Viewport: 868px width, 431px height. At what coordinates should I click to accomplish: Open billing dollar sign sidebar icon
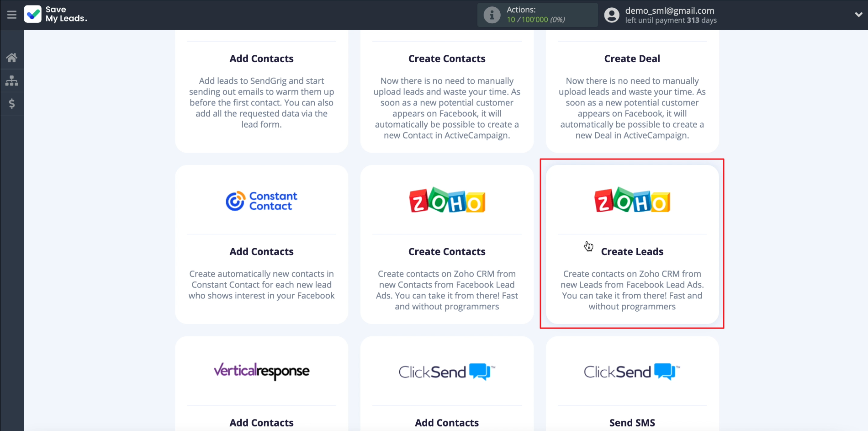pyautogui.click(x=12, y=104)
